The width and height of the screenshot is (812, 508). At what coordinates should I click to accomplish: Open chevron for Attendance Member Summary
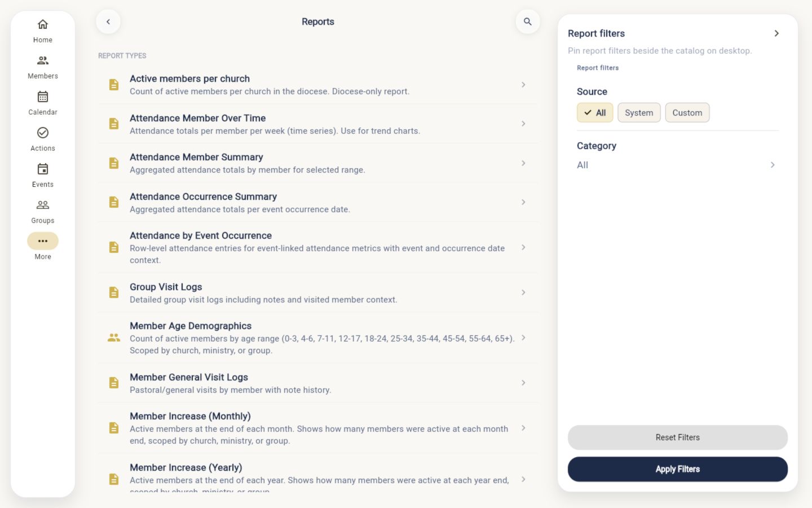[523, 163]
